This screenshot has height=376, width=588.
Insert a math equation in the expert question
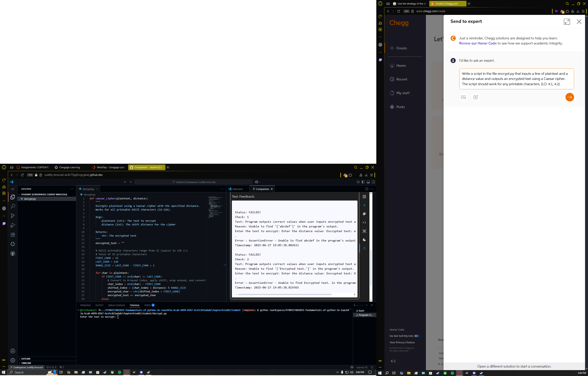click(x=475, y=97)
